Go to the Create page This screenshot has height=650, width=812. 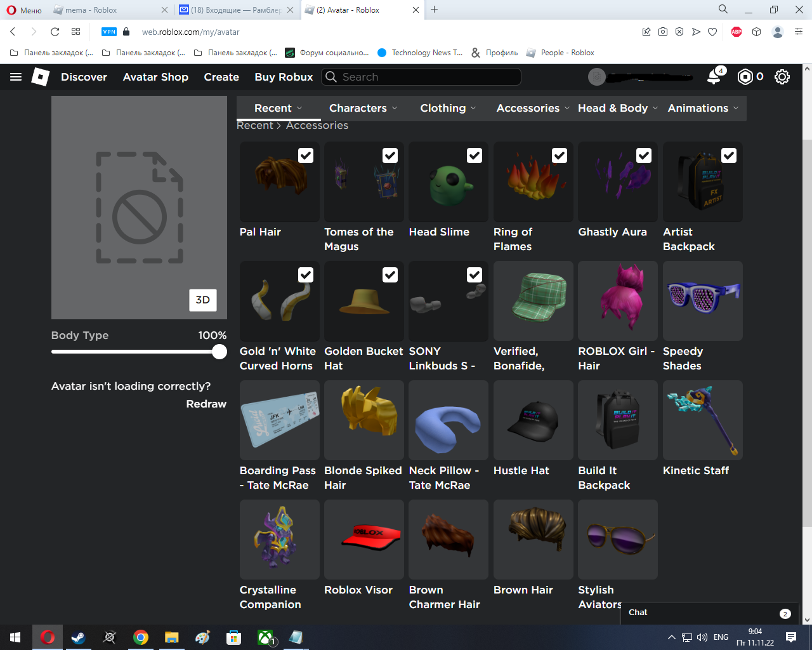(221, 77)
